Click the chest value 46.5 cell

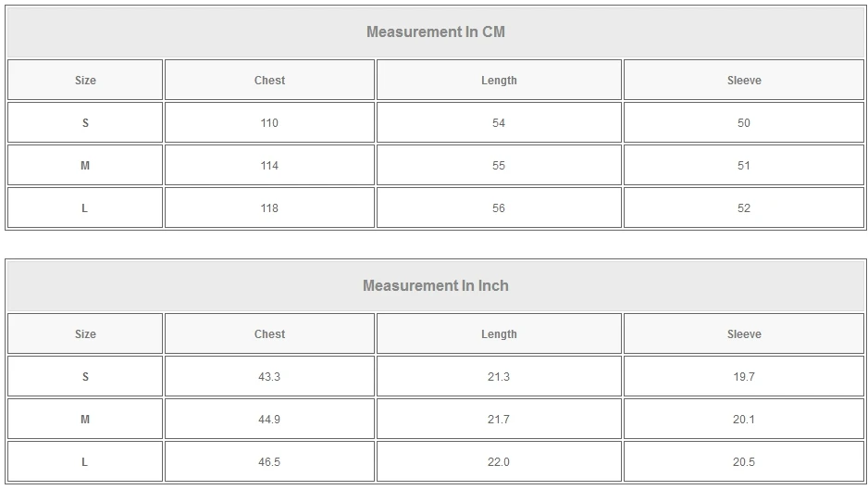[x=269, y=462]
